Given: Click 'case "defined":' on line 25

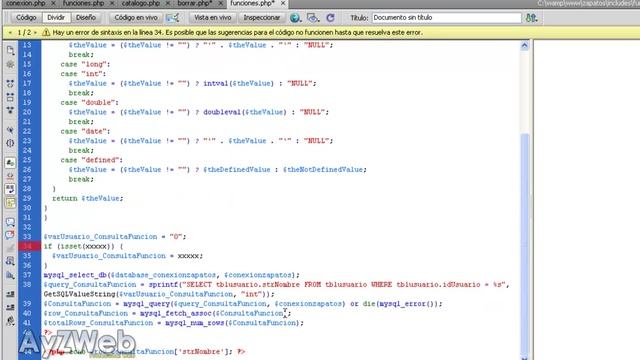Looking at the screenshot, I should 91,160.
